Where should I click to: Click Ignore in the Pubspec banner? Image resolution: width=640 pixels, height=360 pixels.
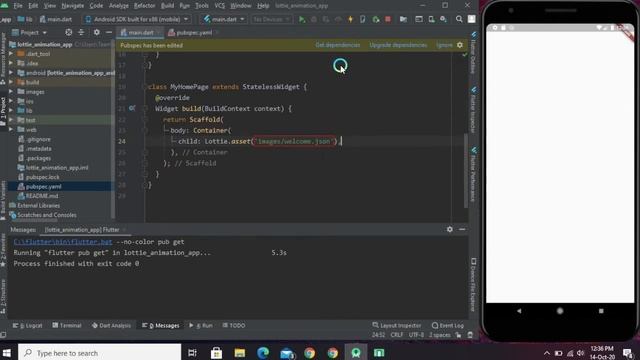tap(444, 45)
